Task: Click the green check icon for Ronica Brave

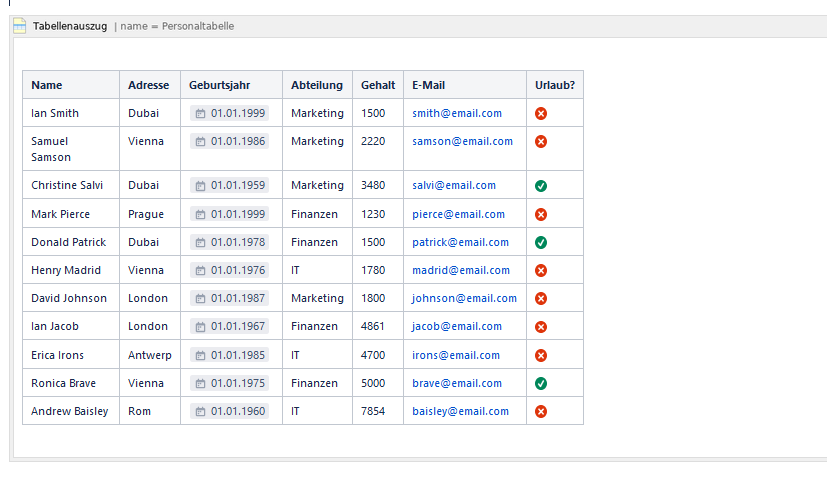Action: click(541, 383)
